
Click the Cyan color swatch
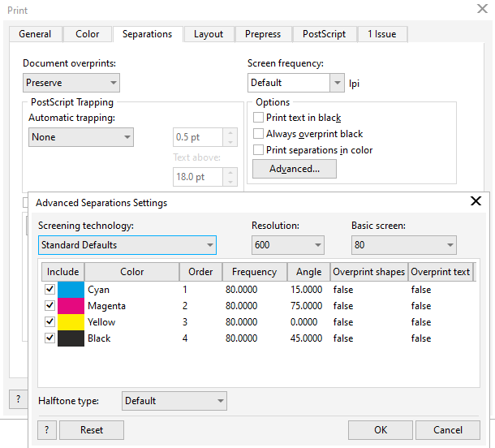pyautogui.click(x=71, y=290)
